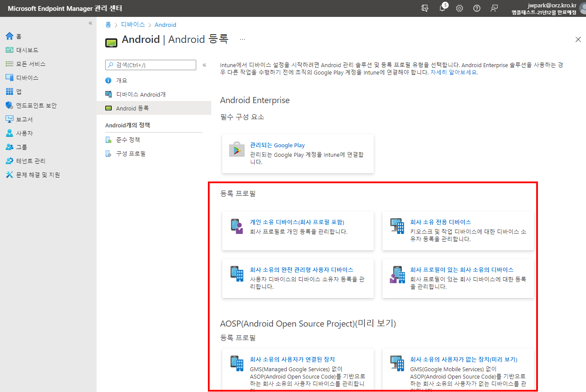Image resolution: width=586 pixels, height=392 pixels.
Task: Click the 모든 서비스 list icon
Action: pyautogui.click(x=10, y=64)
